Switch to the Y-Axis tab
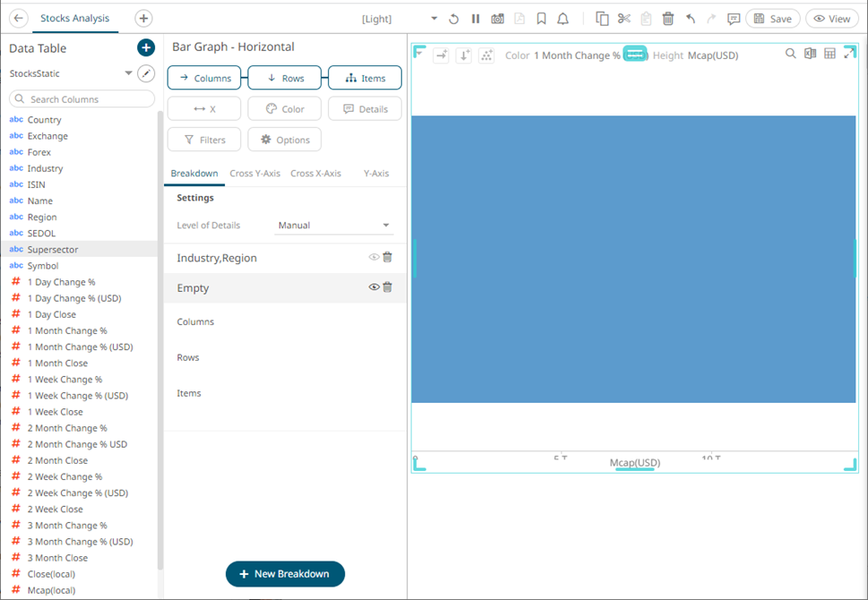 [x=375, y=174]
